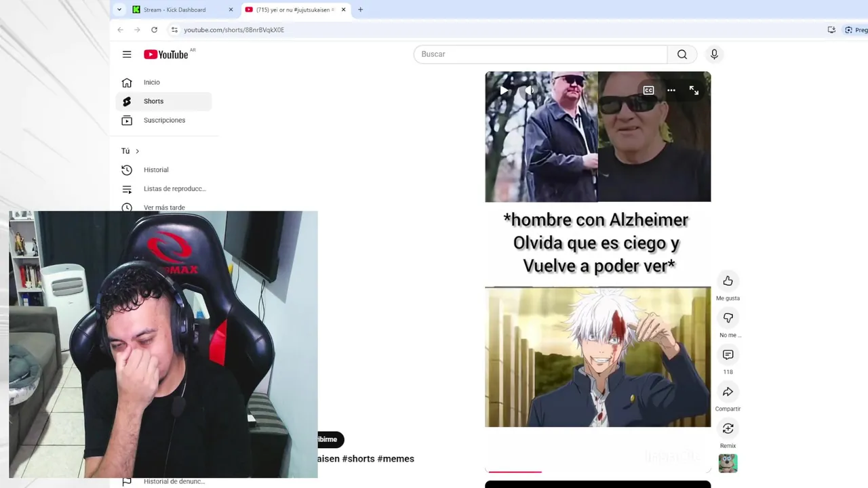
Task: Like the Short with Me gusta
Action: coord(728,281)
